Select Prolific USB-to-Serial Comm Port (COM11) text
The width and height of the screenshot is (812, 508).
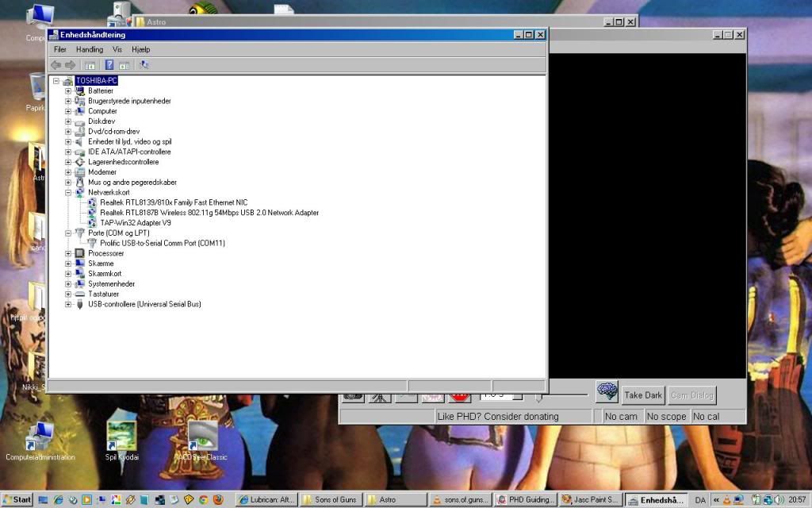pyautogui.click(x=163, y=243)
